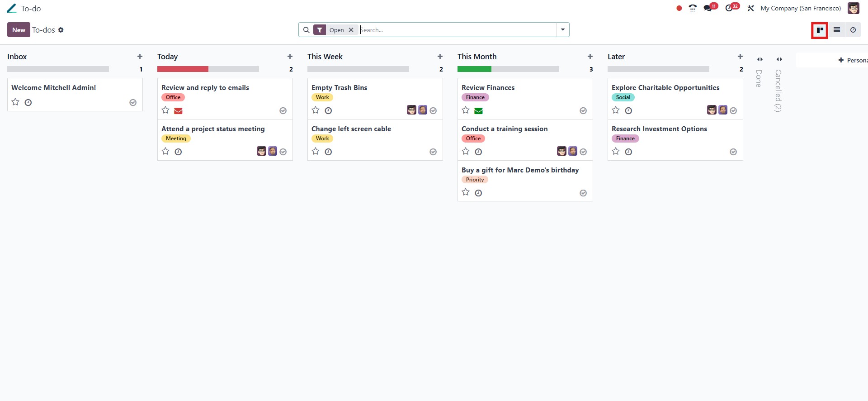The height and width of the screenshot is (401, 868).
Task: Switch to activity view
Action: tap(853, 30)
